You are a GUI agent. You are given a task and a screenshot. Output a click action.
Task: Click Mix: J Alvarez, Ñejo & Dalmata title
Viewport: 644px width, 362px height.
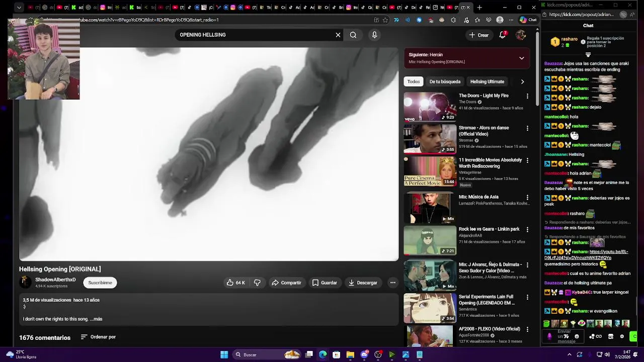(x=490, y=267)
